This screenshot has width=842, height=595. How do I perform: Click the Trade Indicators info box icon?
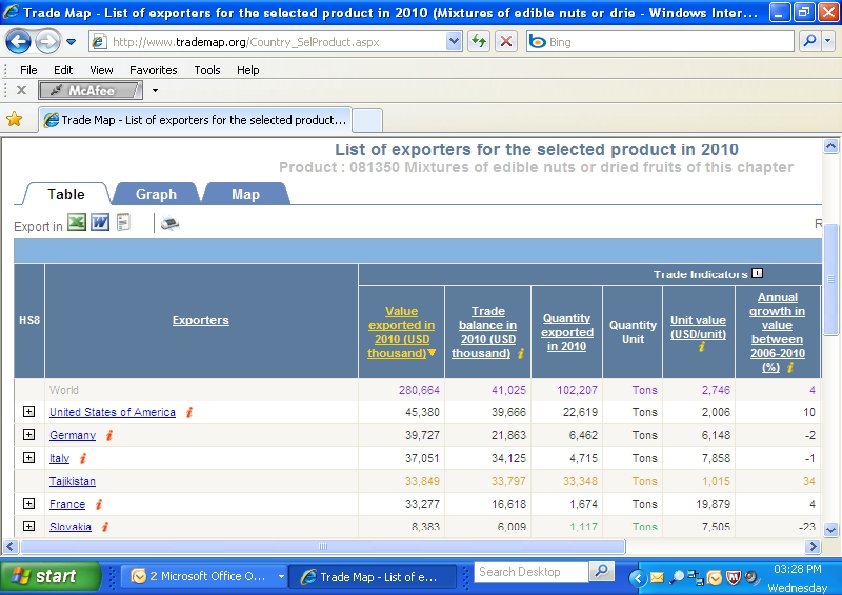[x=757, y=273]
